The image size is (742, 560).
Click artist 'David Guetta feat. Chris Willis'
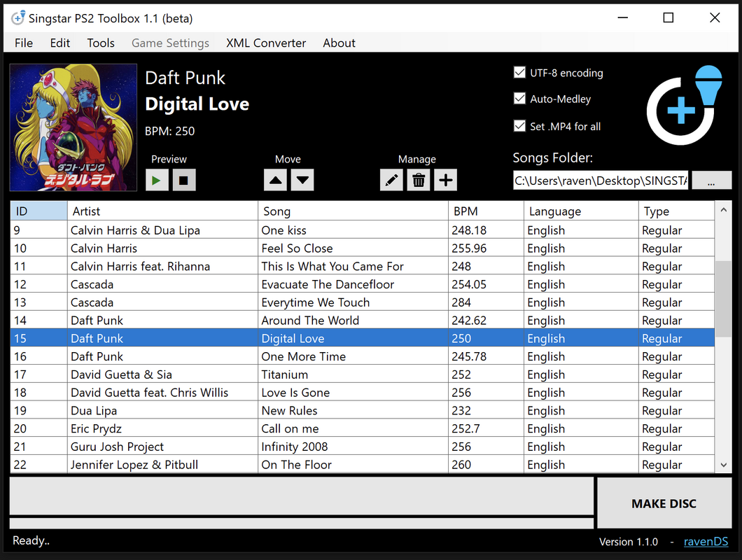(150, 393)
